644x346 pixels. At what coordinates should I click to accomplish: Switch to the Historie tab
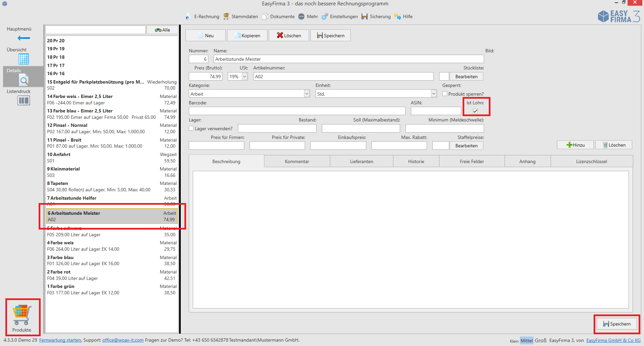(416, 161)
